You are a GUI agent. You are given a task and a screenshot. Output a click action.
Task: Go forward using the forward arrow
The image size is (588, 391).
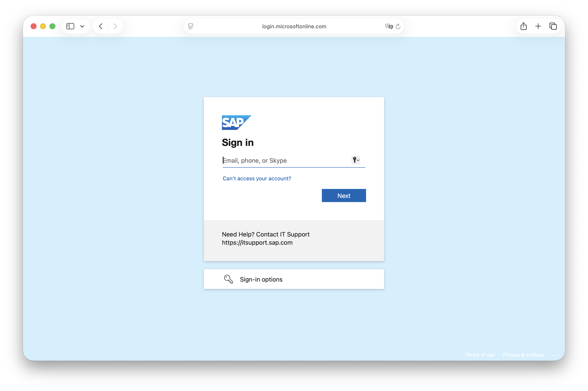(115, 26)
